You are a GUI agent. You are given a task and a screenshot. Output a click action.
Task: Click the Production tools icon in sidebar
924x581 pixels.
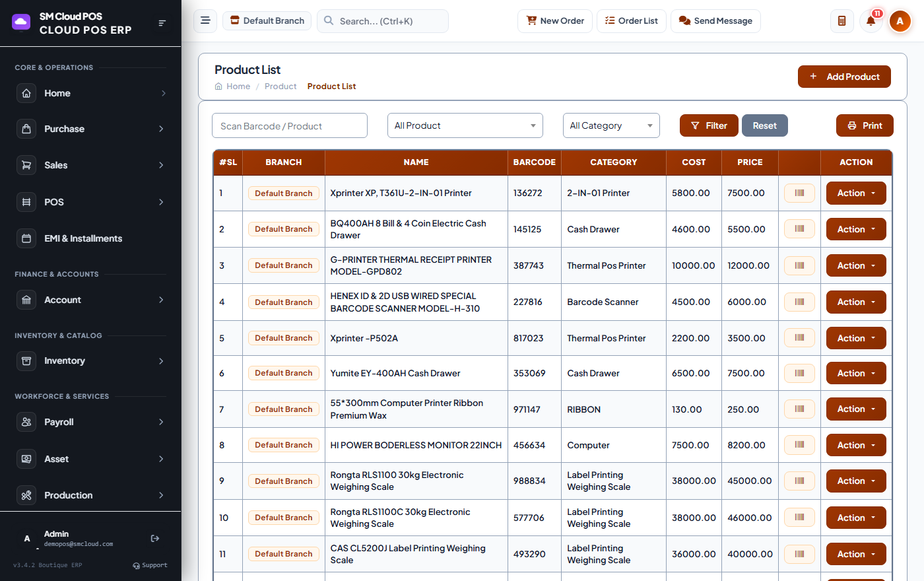[26, 495]
